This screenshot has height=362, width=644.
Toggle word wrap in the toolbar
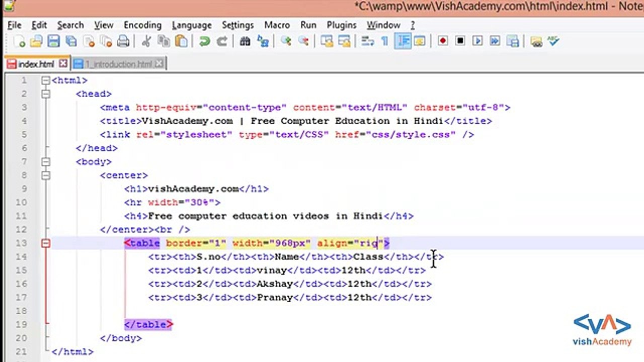(x=368, y=41)
